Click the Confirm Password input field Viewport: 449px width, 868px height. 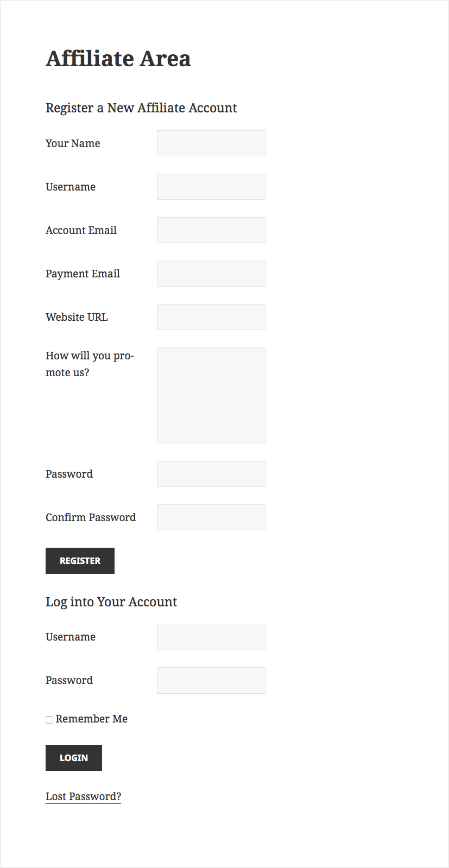click(x=211, y=517)
